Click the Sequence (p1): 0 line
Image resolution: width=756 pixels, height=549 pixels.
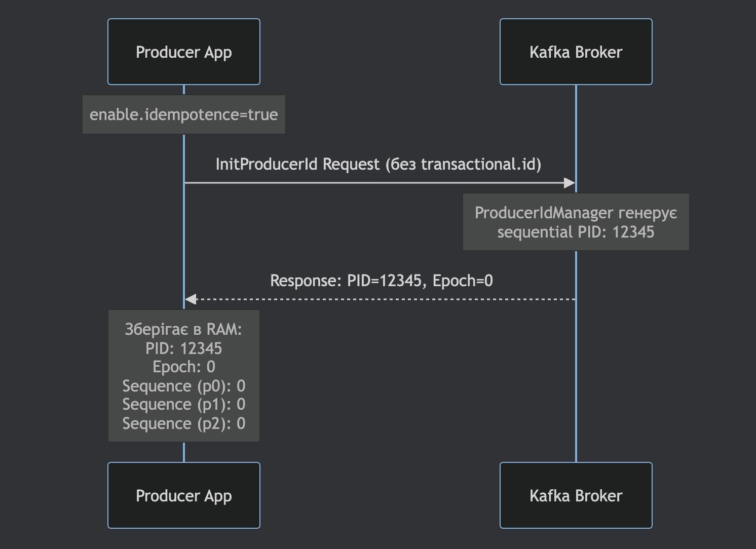183,404
